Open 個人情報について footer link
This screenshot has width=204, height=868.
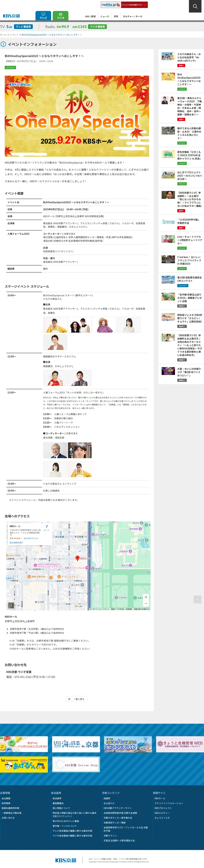tap(61, 808)
